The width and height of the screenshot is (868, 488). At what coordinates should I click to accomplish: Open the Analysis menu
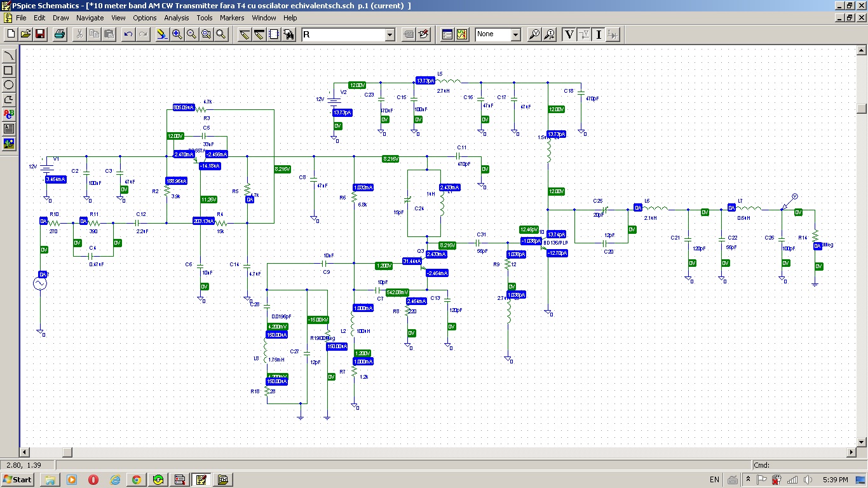(177, 18)
